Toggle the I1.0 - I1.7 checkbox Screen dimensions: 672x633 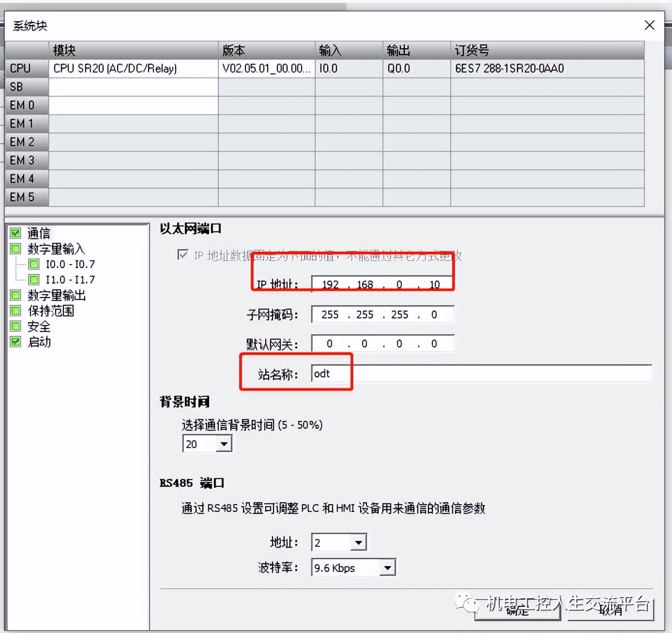click(34, 280)
